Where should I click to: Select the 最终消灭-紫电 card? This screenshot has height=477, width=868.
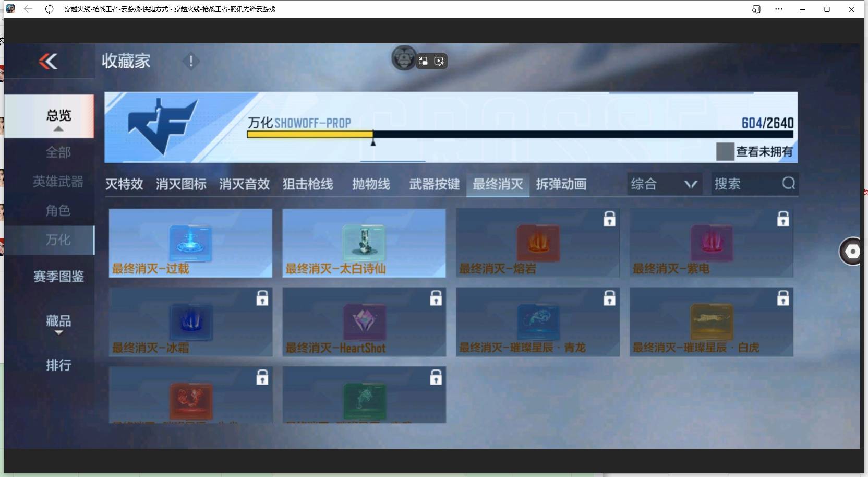tap(712, 243)
